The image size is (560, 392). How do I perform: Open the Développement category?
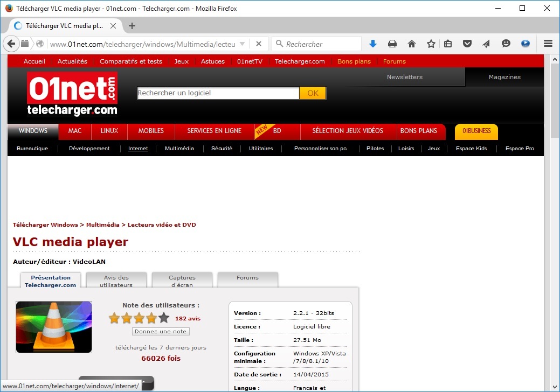[x=89, y=149]
